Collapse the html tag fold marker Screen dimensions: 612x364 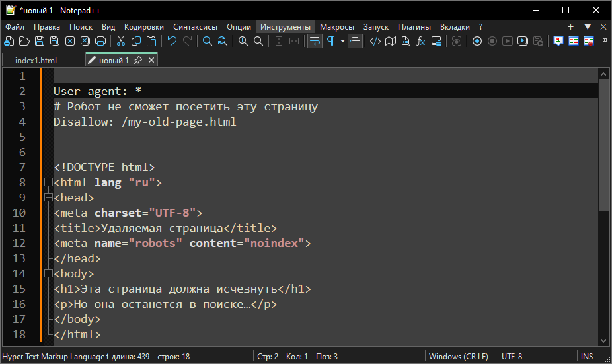(x=47, y=182)
